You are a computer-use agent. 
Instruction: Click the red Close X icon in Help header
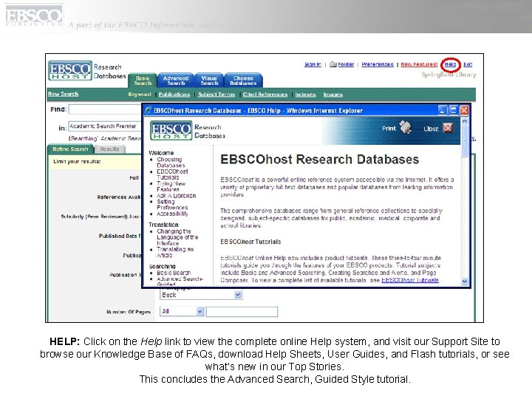(448, 128)
